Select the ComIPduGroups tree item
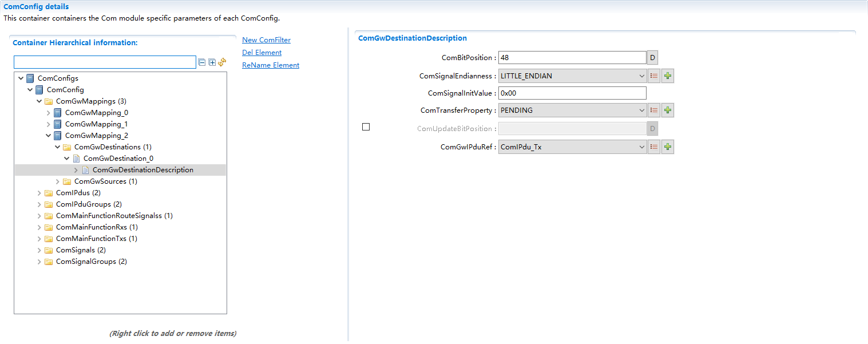Viewport: 868px width, 344px height. pos(88,204)
